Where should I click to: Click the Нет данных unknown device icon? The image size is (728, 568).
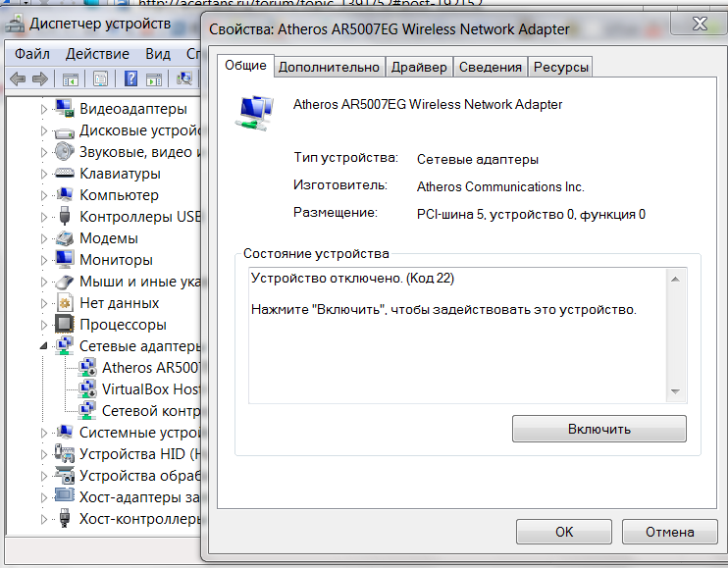pos(65,302)
